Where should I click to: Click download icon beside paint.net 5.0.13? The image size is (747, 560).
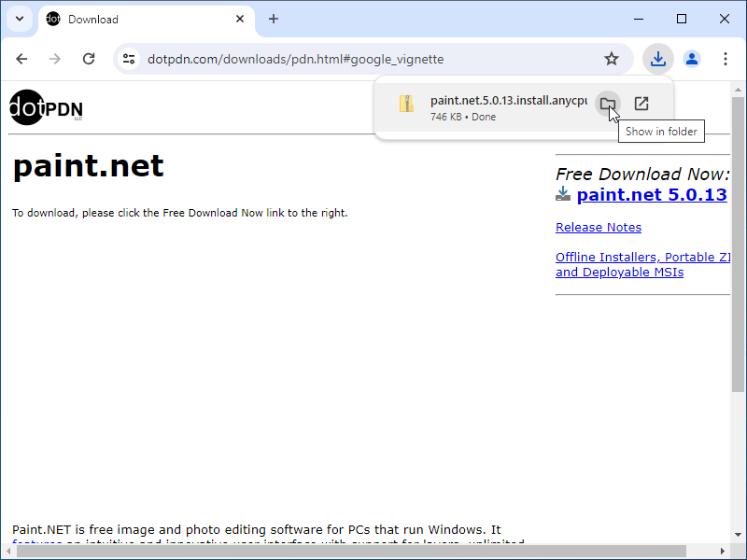click(563, 194)
